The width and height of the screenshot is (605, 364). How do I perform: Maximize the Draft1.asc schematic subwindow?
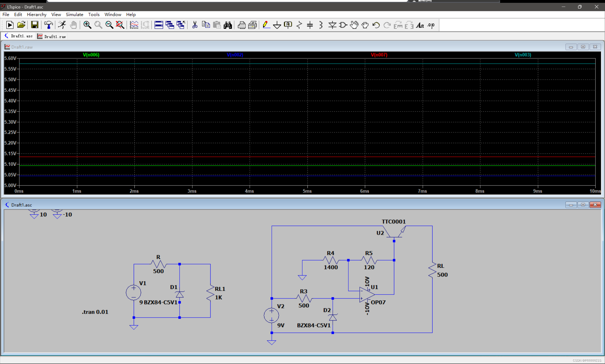pyautogui.click(x=583, y=205)
